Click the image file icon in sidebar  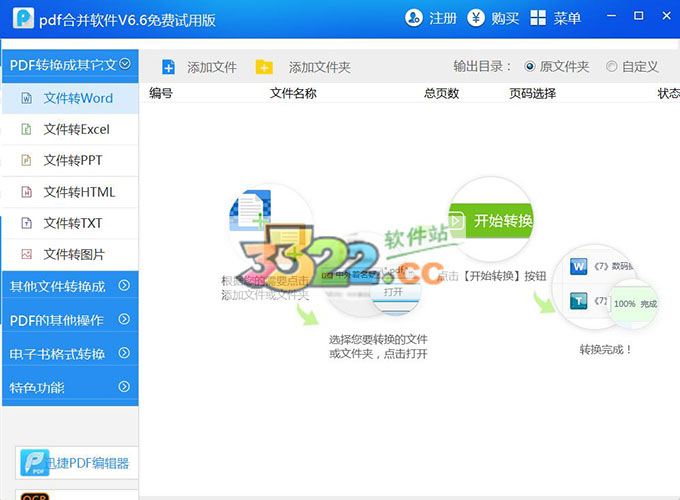26,254
